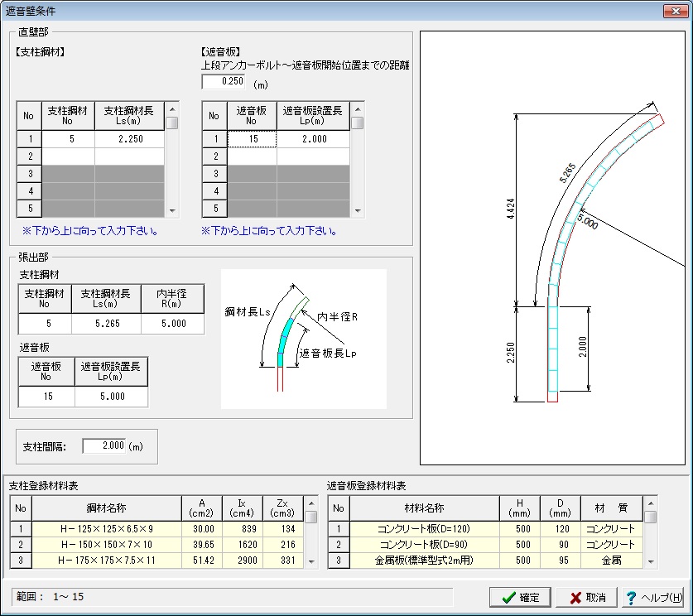Viewport: 693px width, 616px height.
Task: Click the A (cm2) column header
Action: pyautogui.click(x=201, y=508)
